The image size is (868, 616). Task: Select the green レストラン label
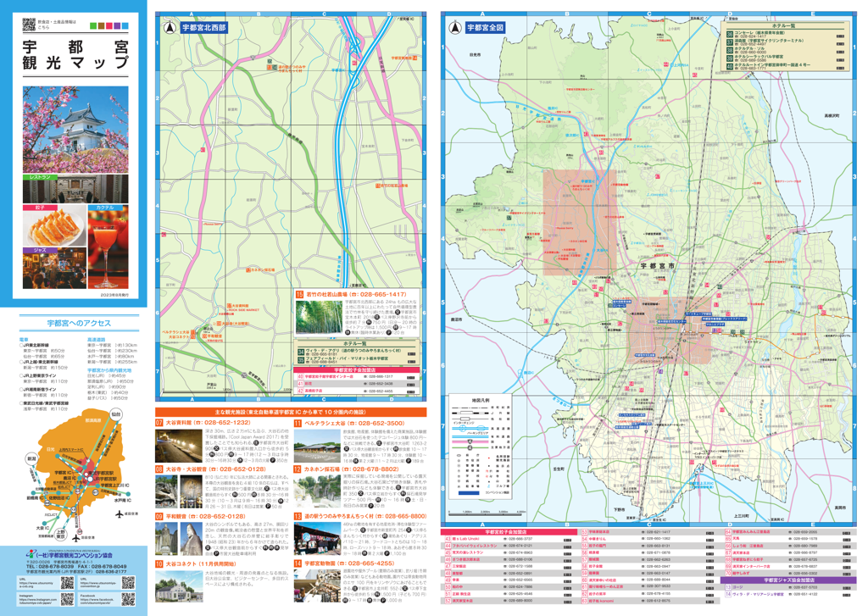(39, 177)
